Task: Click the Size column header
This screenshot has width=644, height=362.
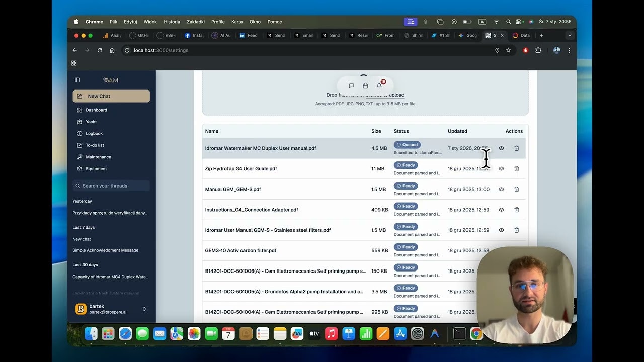Action: pos(376,131)
